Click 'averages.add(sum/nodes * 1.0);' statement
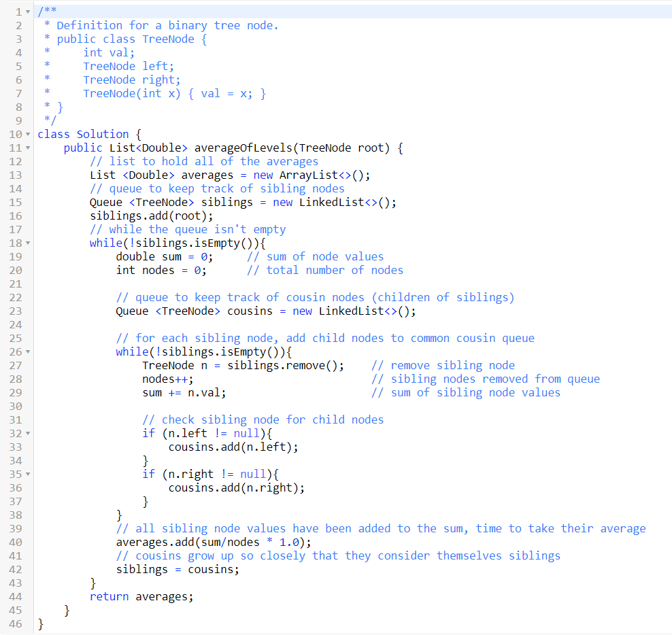The width and height of the screenshot is (672, 635). (214, 542)
